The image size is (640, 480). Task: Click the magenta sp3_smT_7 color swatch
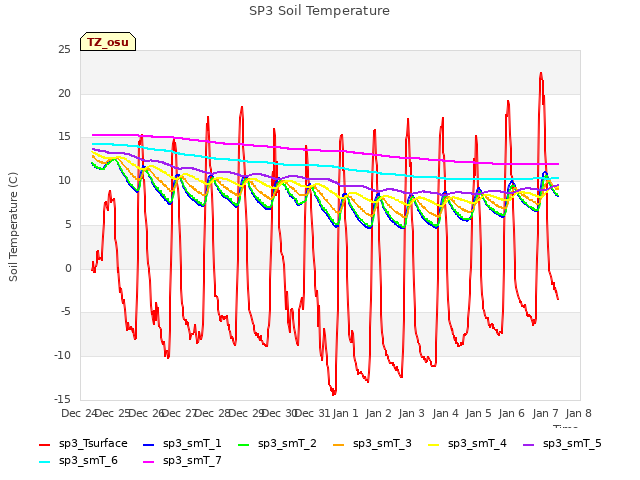(x=149, y=462)
